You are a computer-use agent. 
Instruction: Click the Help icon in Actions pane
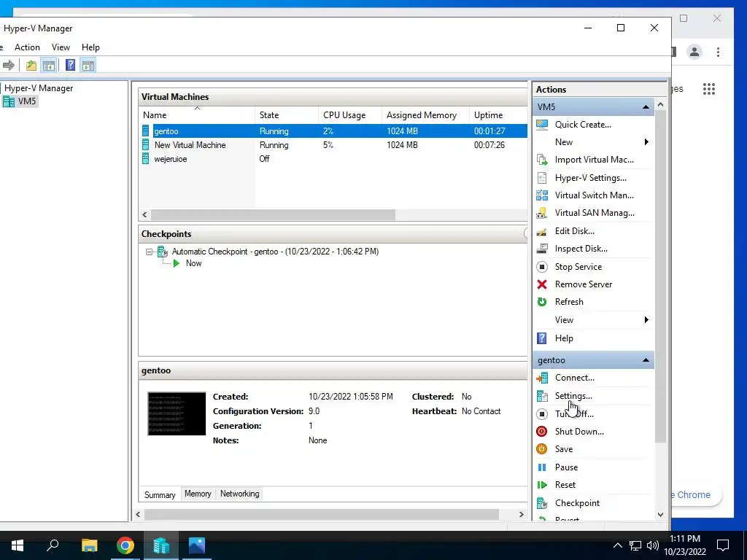[x=542, y=338]
